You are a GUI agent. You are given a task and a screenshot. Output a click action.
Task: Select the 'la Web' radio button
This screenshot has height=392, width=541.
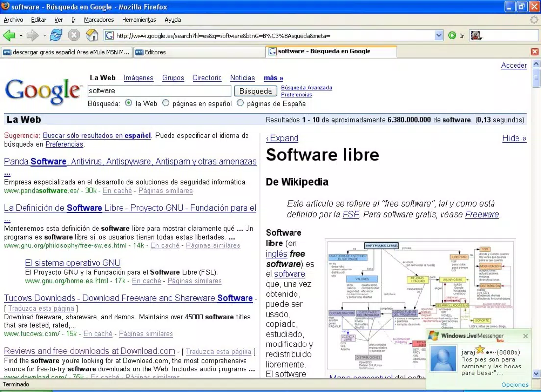tap(129, 103)
